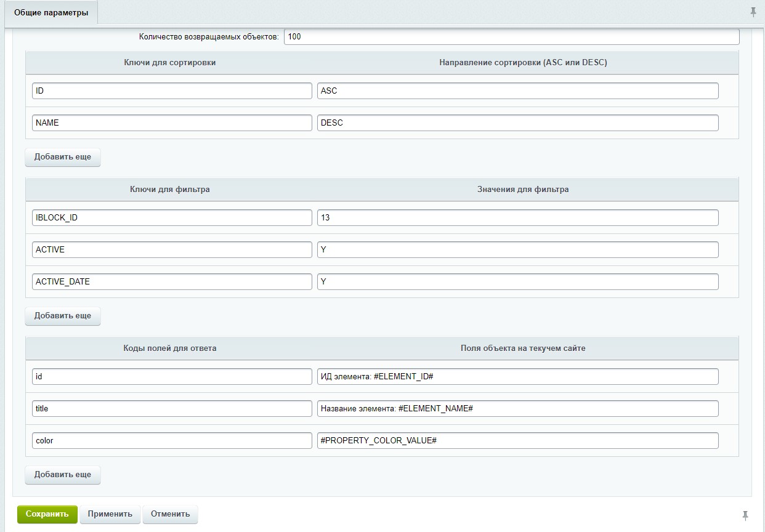Viewport: 765px width, 532px height.
Task: Focus the returned objects count field showing 100
Action: pyautogui.click(x=511, y=37)
